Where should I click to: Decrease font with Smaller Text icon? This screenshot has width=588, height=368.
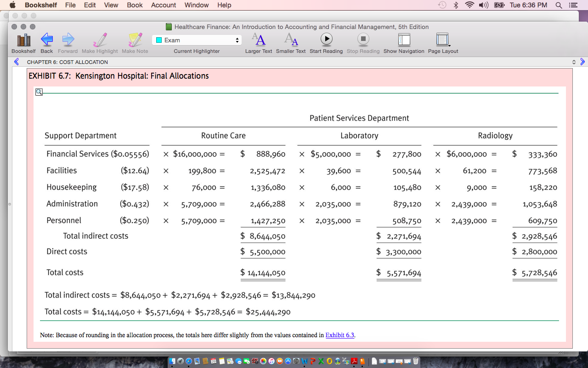pos(291,40)
